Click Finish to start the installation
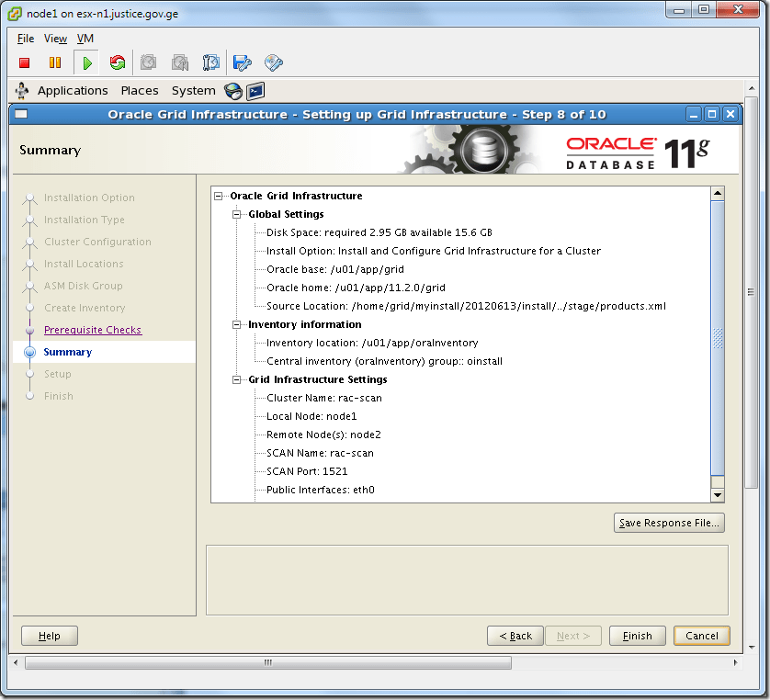 coord(637,635)
